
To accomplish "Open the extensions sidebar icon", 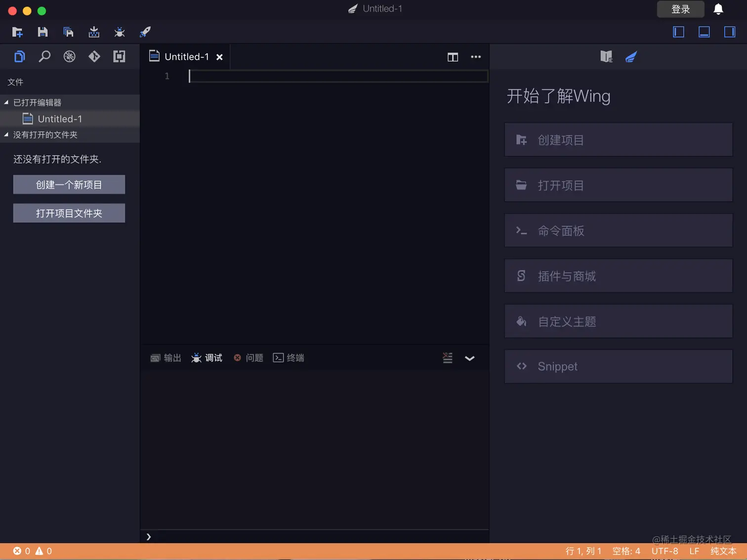I will coord(119,56).
